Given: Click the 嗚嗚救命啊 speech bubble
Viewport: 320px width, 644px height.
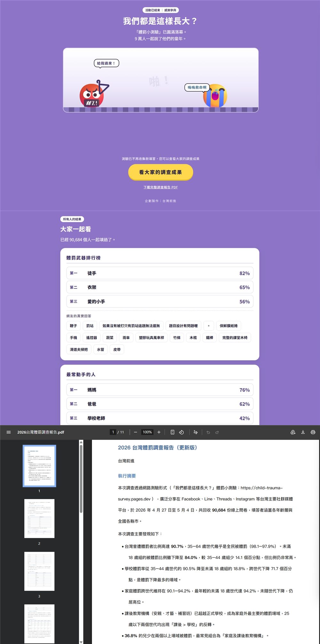Looking at the screenshot, I should [x=197, y=87].
